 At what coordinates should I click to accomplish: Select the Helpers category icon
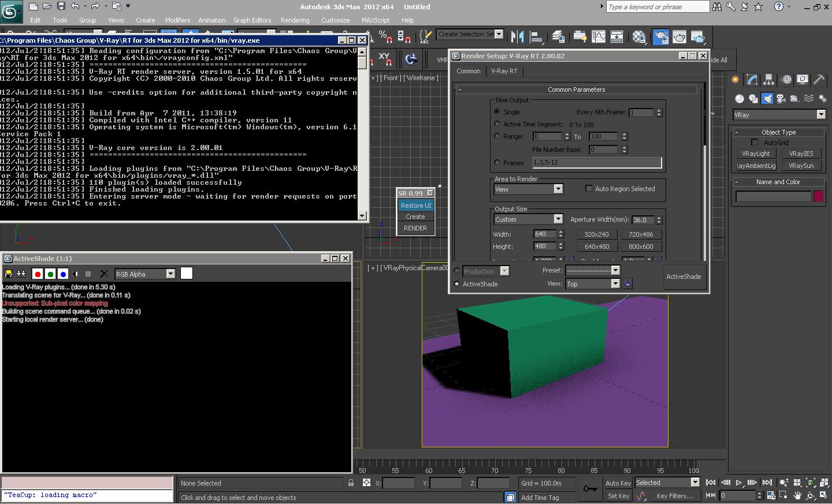[794, 99]
